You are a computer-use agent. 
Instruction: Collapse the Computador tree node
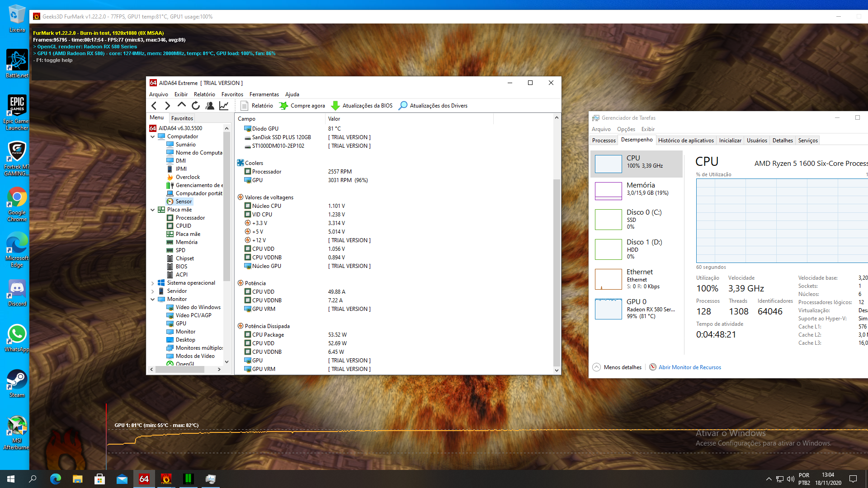pyautogui.click(x=153, y=136)
